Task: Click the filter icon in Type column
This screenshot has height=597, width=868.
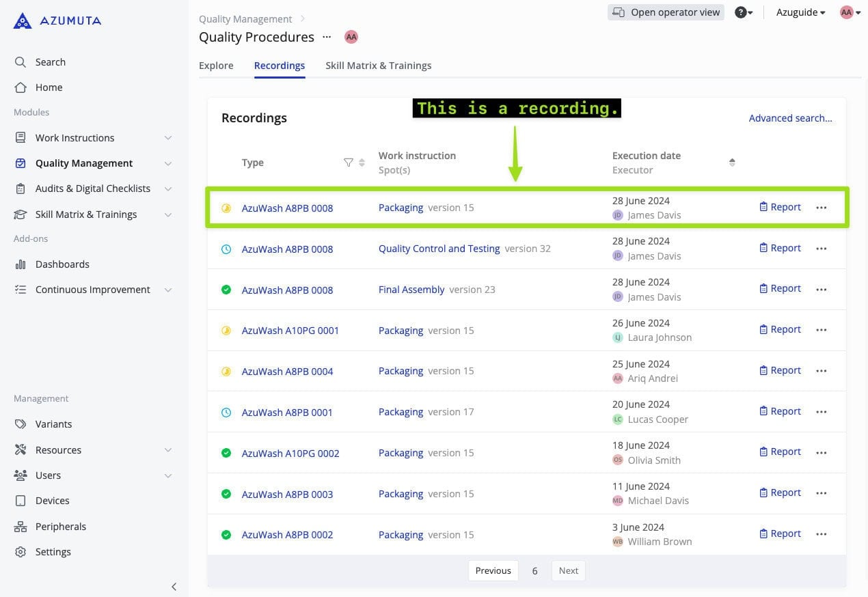Action: pos(349,163)
